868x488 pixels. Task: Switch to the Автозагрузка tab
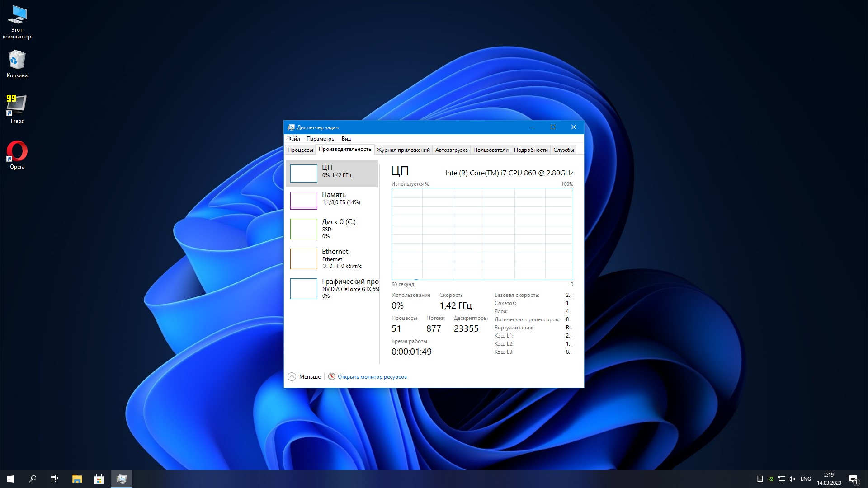point(451,150)
